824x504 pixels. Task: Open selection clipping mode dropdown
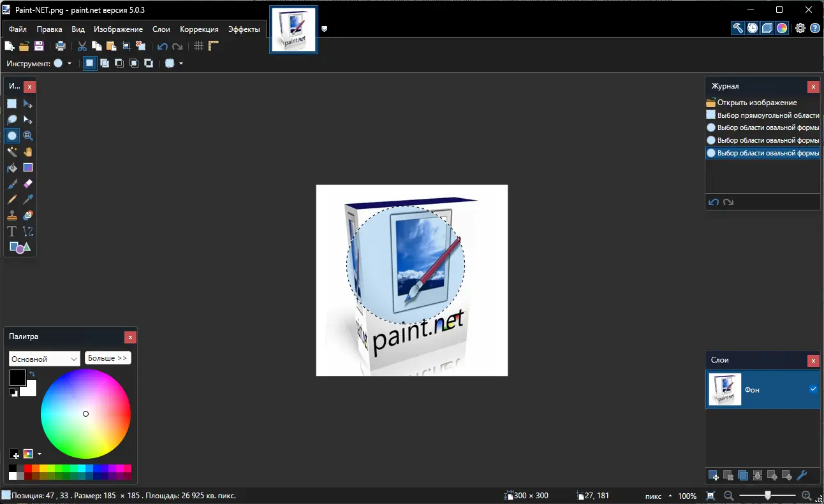coord(174,63)
